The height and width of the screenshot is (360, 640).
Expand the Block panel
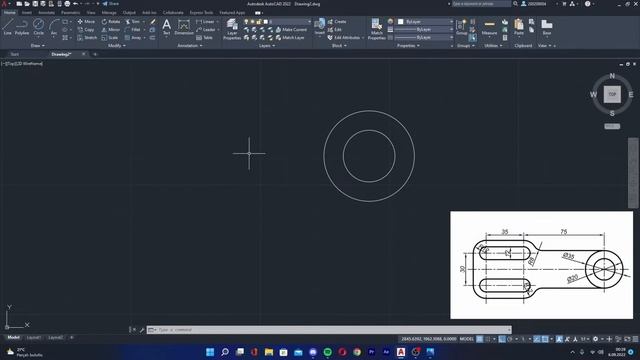click(x=339, y=46)
